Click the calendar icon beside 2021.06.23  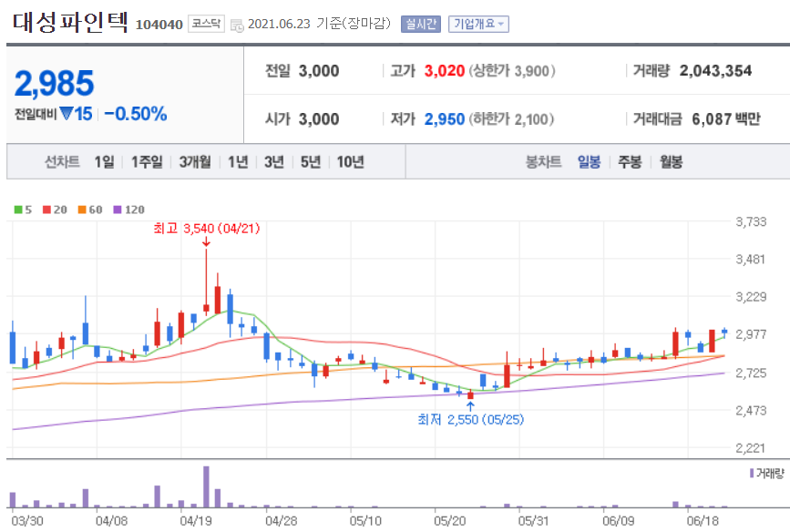click(237, 26)
